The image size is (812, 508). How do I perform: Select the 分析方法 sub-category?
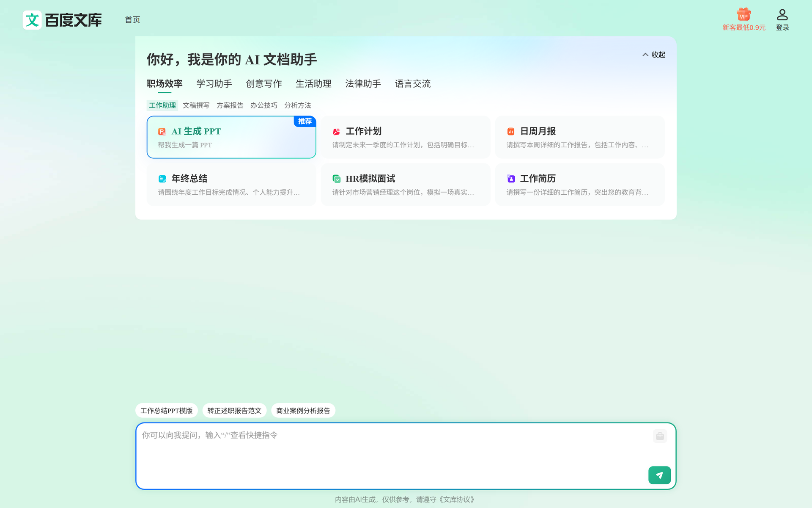298,105
